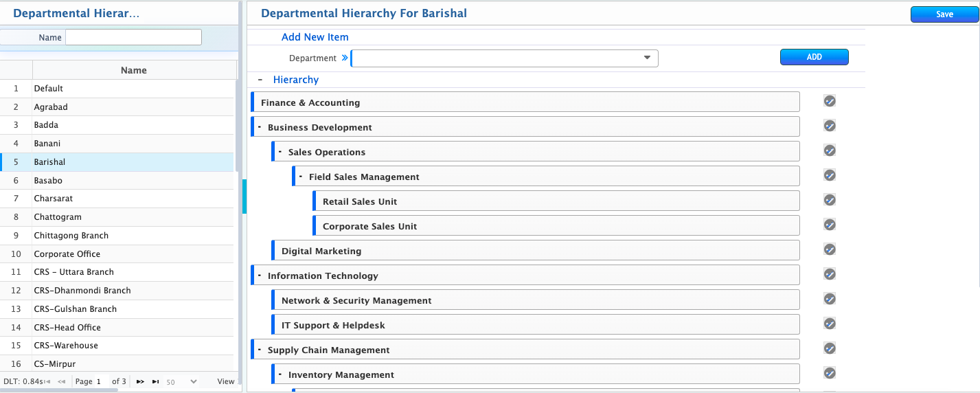
Task: Select the CRS - Uttara Branch row
Action: pos(117,272)
